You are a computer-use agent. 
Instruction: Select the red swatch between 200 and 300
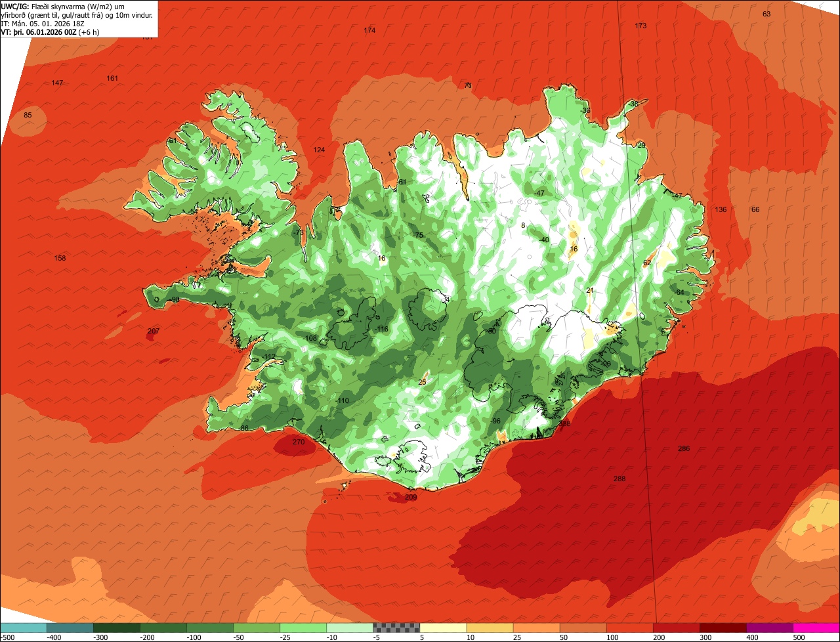click(x=676, y=628)
